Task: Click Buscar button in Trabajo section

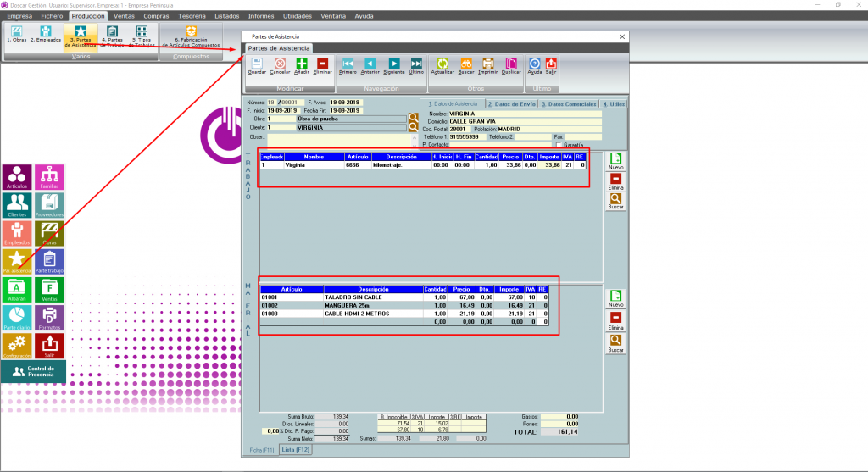Action: 615,201
